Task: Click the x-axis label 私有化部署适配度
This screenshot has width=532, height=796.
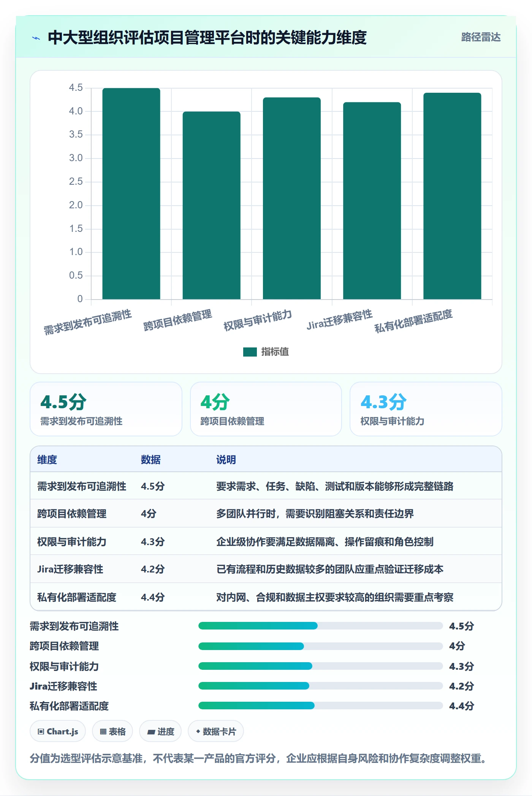Action: 413,321
